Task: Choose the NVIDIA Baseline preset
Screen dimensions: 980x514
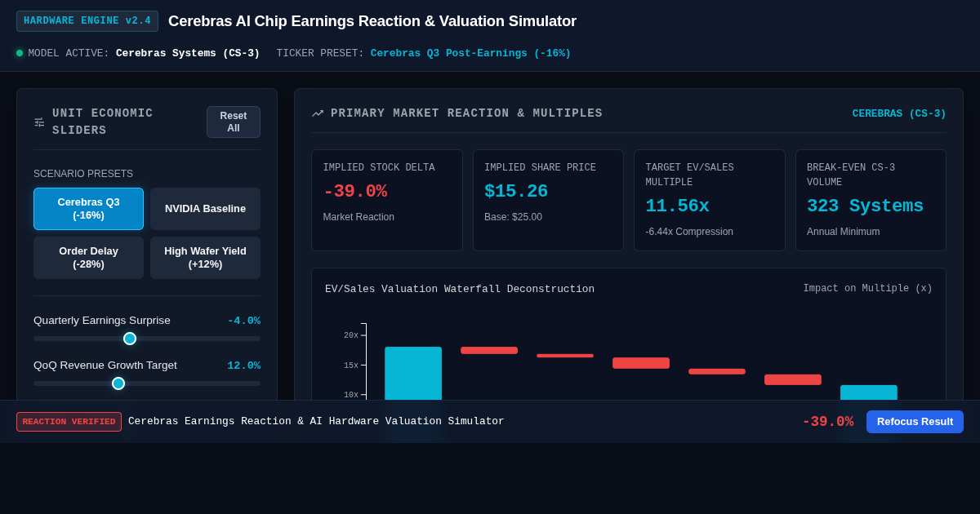Action: pyautogui.click(x=205, y=209)
